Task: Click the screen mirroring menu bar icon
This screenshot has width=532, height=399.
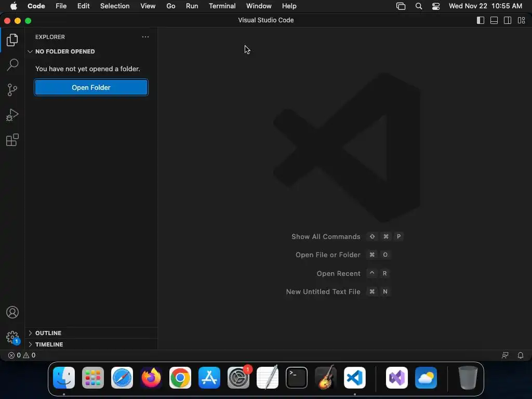Action: [401, 6]
